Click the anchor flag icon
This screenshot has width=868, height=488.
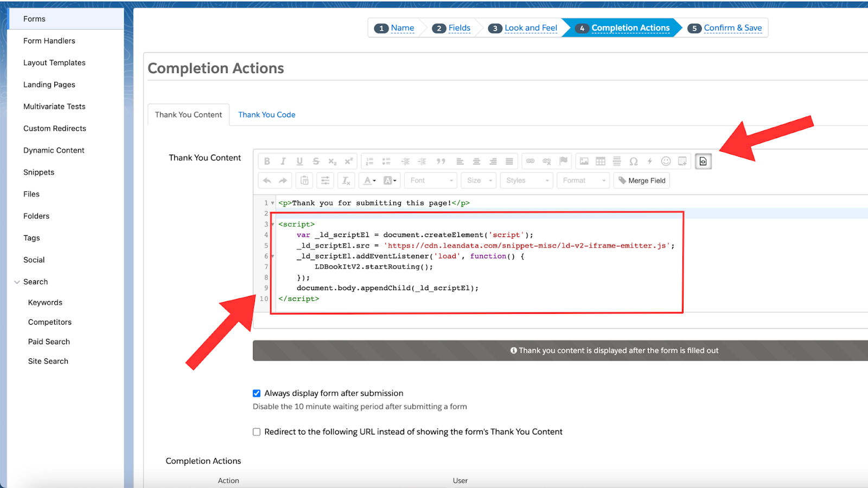point(563,162)
